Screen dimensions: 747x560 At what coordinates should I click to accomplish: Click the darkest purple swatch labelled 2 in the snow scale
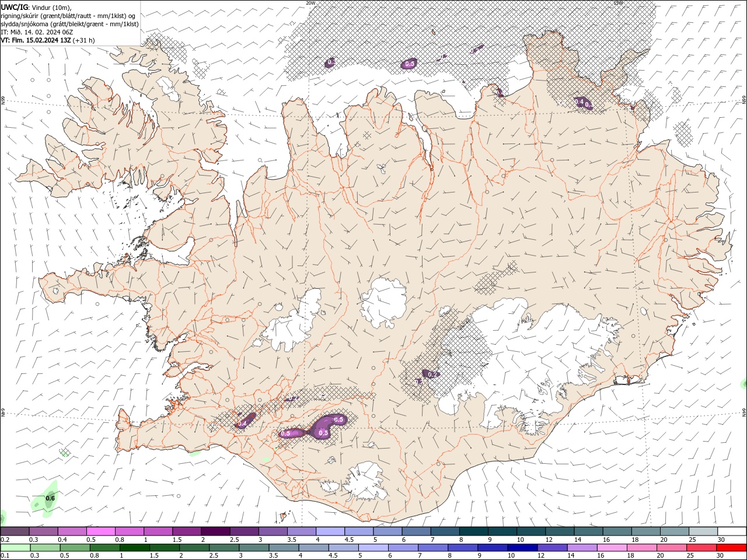pyautogui.click(x=215, y=531)
